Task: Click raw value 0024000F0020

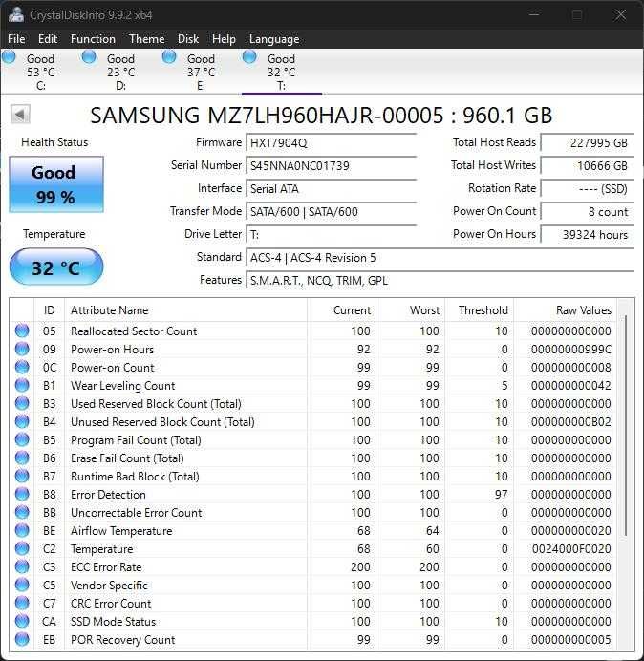Action: coord(571,549)
